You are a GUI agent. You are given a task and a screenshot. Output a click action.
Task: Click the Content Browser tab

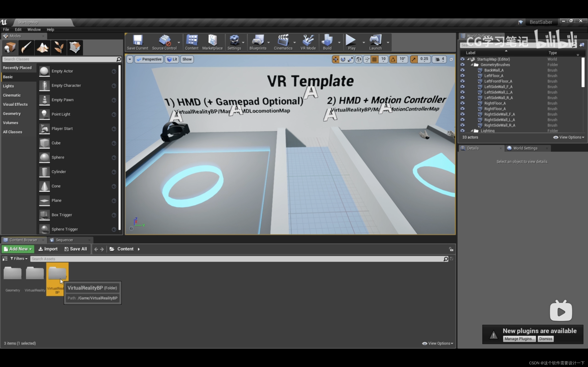[x=23, y=240]
